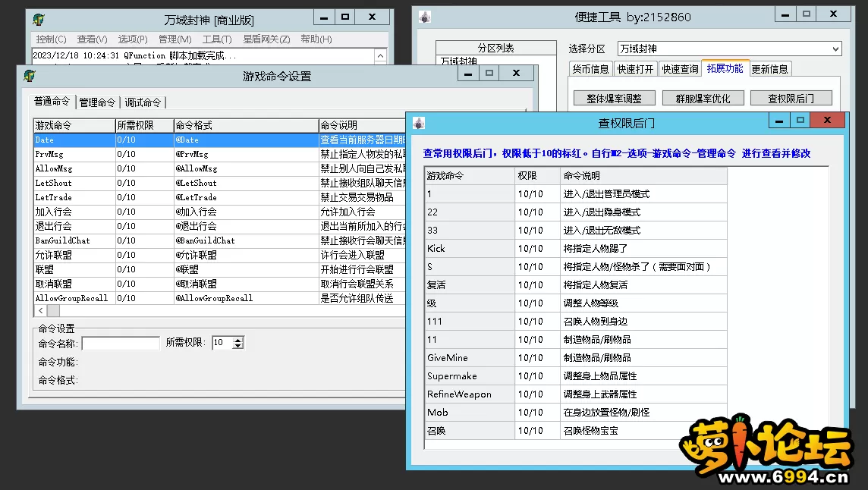Screen dimensions: 868x490
Task: Select the Supermake row
Action: click(576, 376)
